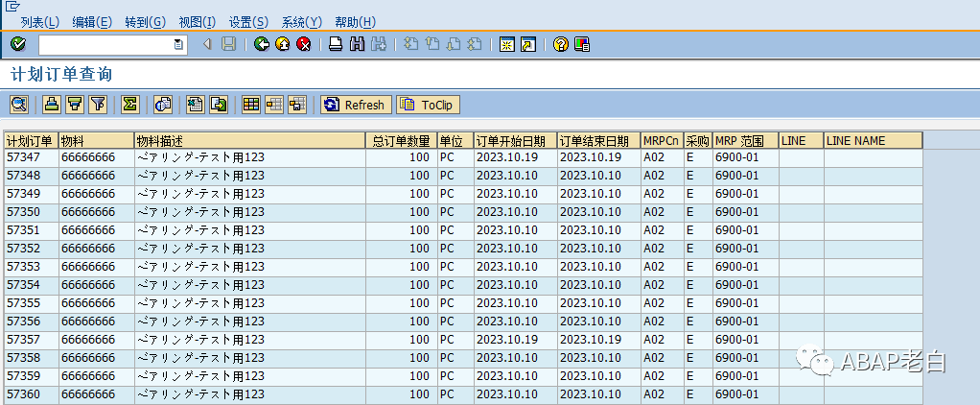The width and height of the screenshot is (980, 405).
Task: Open the 系统(Y) menu
Action: pyautogui.click(x=302, y=22)
